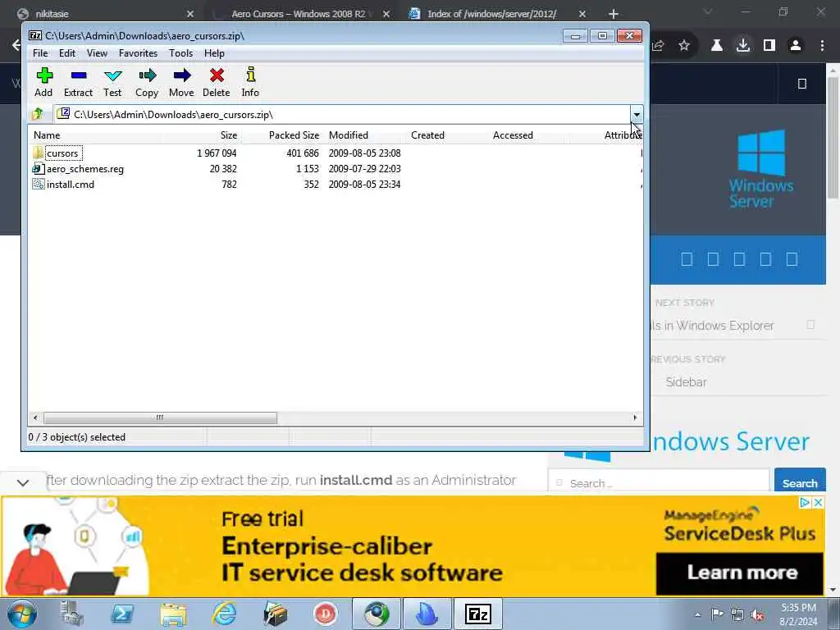Open the Tools menu
Screen dimensions: 840x630
pyautogui.click(x=180, y=53)
